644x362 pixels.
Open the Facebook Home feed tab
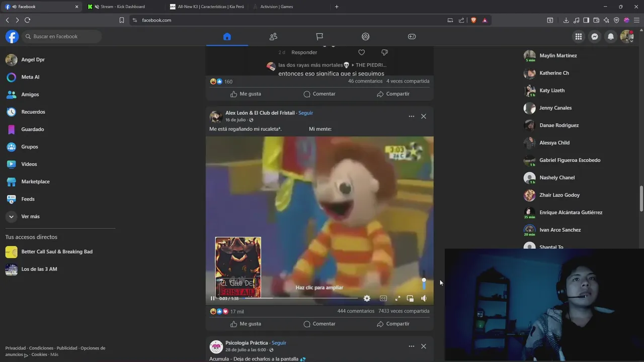227,37
